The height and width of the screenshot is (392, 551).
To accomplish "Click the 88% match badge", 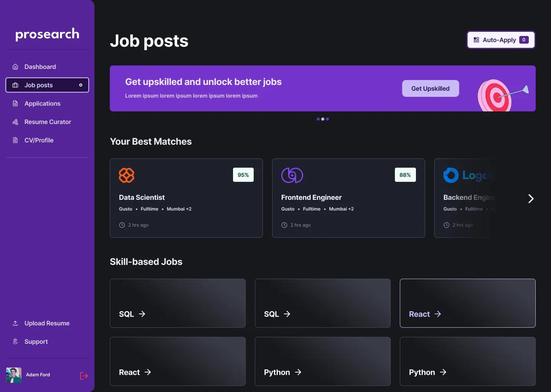I will coord(405,175).
